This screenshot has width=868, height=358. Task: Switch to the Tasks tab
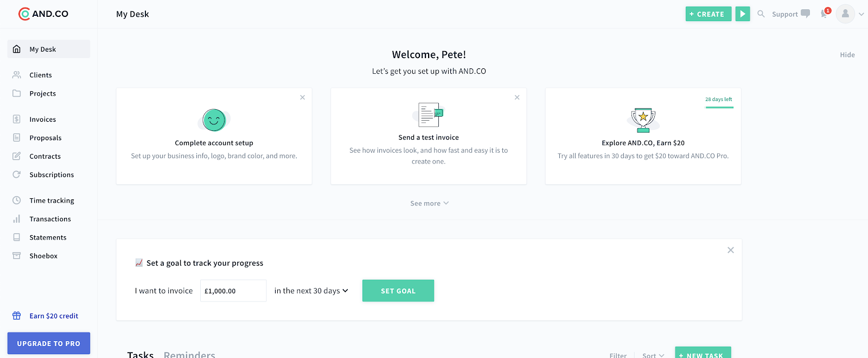coord(141,354)
